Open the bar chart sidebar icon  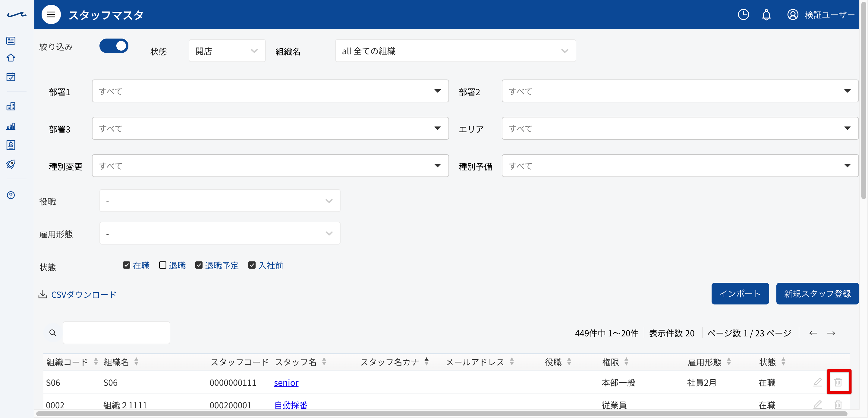click(x=11, y=126)
